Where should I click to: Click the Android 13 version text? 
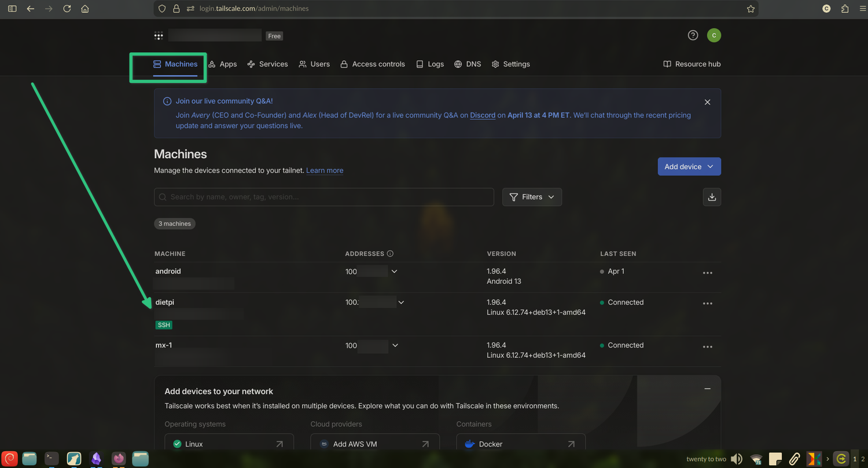click(x=504, y=281)
